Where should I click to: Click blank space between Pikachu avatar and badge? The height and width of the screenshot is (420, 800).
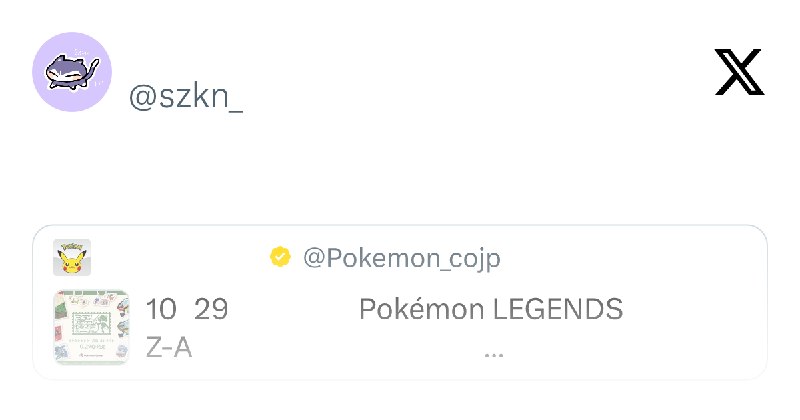179,258
